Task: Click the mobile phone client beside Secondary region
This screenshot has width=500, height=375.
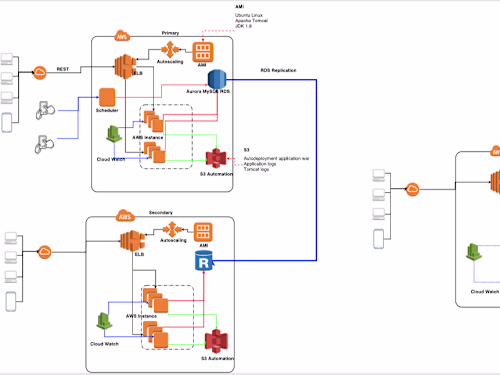Action: click(x=11, y=302)
